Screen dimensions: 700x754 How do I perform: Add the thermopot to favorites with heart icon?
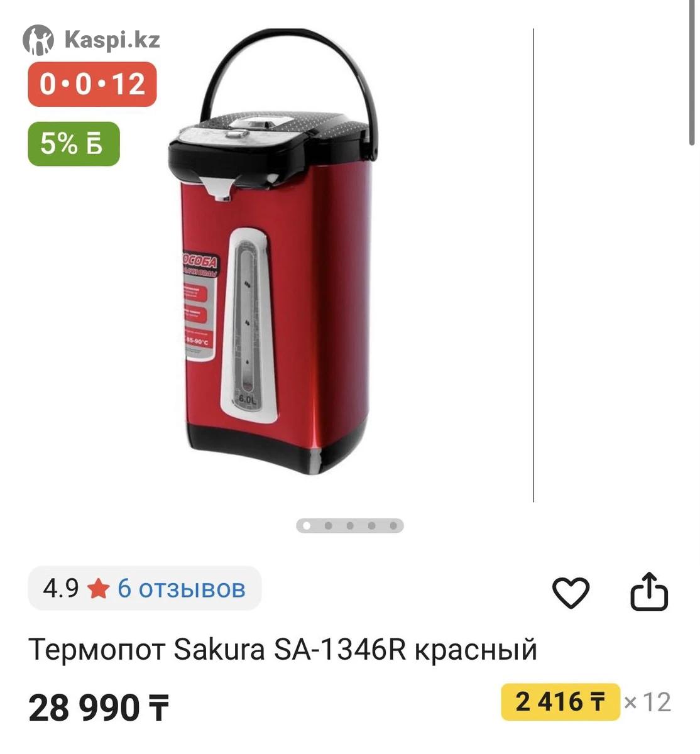571,593
